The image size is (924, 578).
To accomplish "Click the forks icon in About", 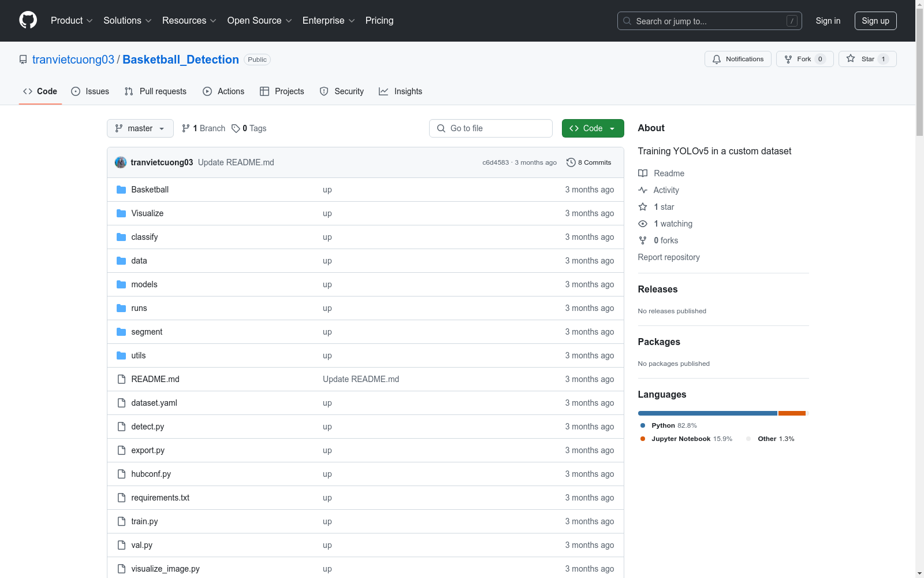I will (643, 240).
